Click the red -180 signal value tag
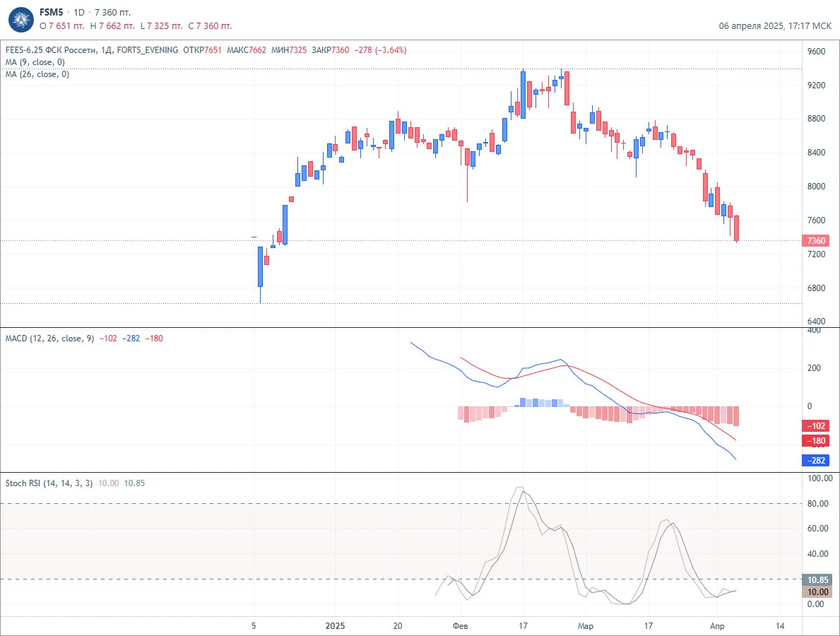Screen dimensions: 840x636 [815, 441]
